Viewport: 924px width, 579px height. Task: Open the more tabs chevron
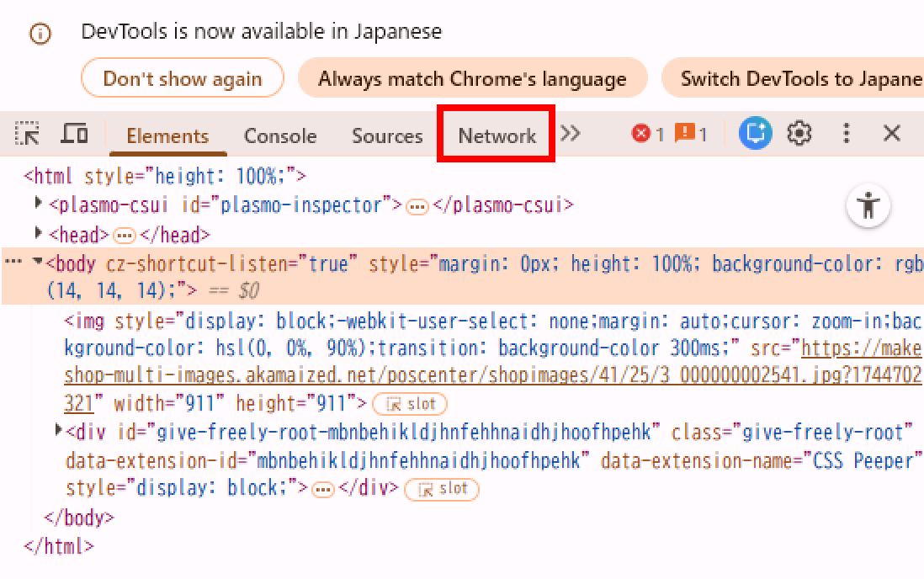click(x=571, y=134)
